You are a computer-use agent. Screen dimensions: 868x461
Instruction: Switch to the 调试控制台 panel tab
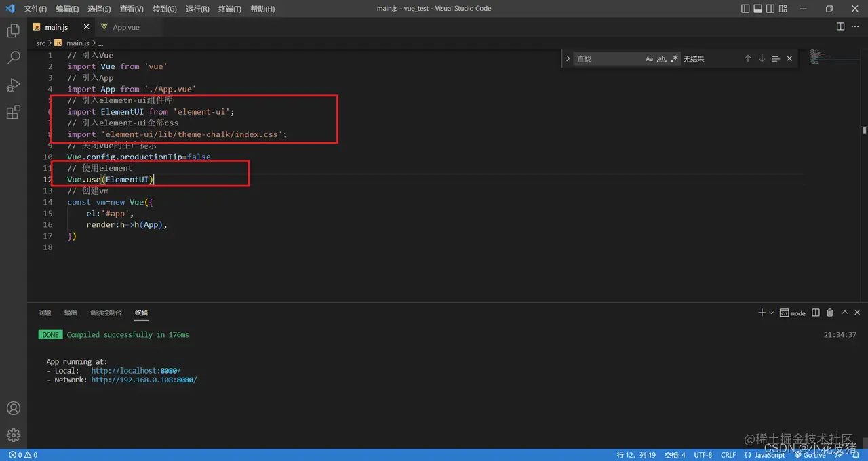tap(106, 313)
